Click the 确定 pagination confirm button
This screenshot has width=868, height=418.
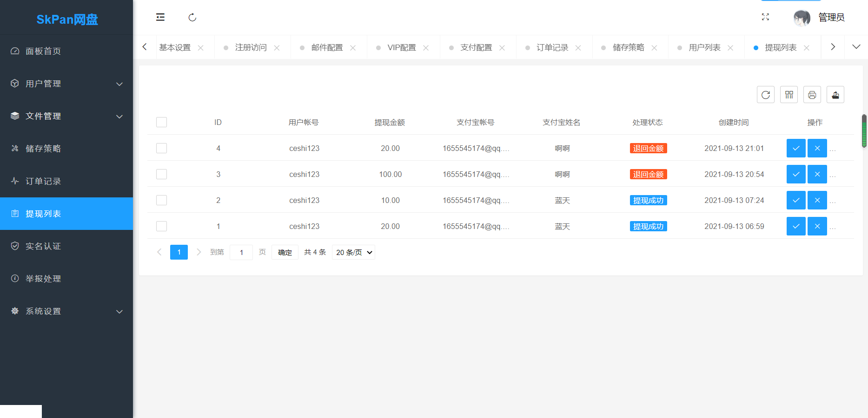point(285,252)
